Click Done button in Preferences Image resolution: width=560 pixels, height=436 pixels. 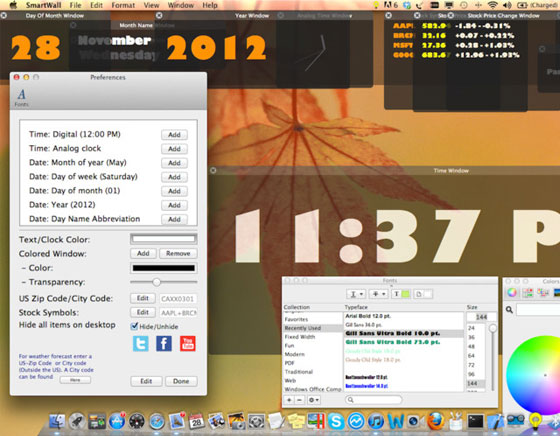point(181,381)
